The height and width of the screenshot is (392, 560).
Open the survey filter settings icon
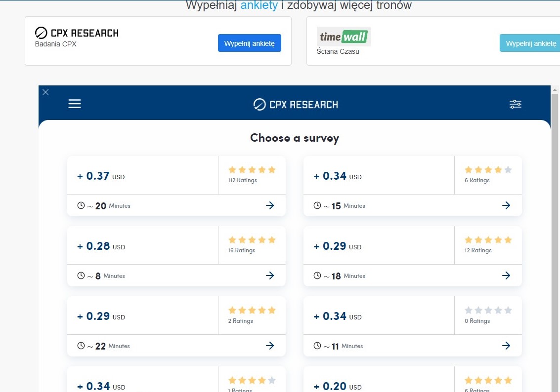(x=516, y=104)
